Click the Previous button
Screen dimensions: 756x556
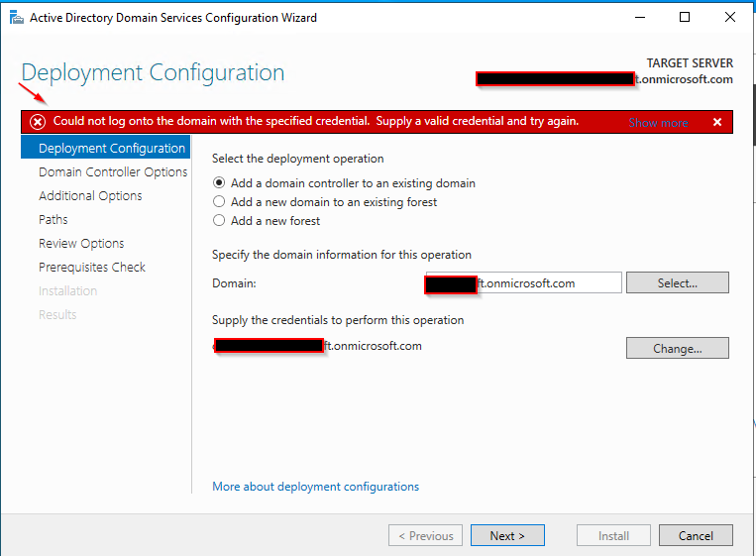point(425,535)
